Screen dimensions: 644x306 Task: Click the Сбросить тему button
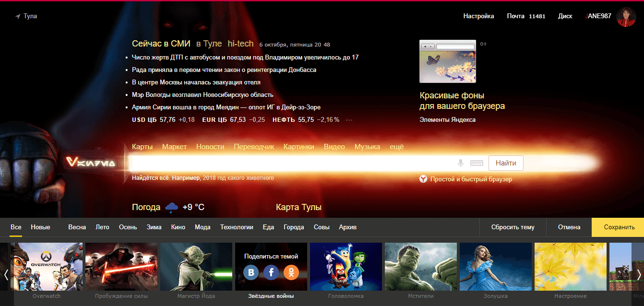pos(513,227)
